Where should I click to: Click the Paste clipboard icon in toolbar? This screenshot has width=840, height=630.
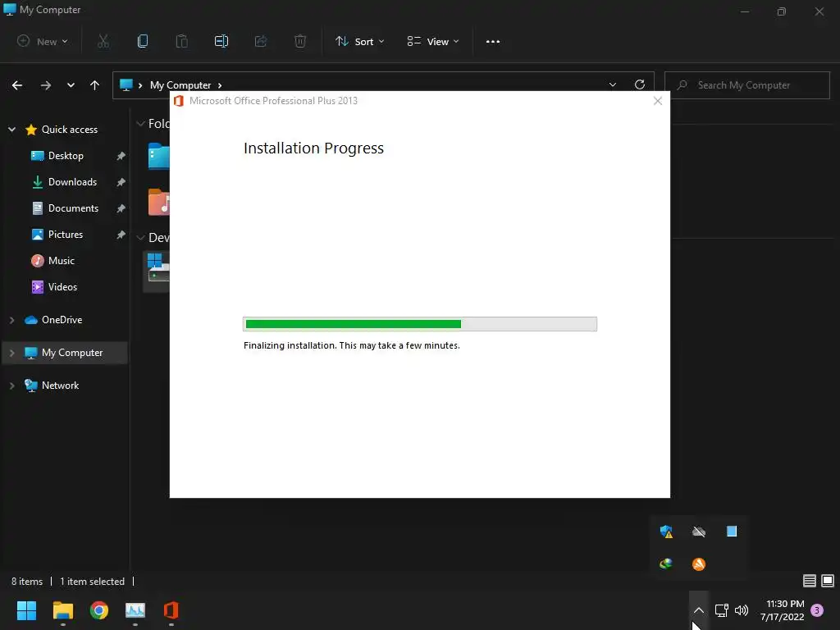pyautogui.click(x=182, y=41)
